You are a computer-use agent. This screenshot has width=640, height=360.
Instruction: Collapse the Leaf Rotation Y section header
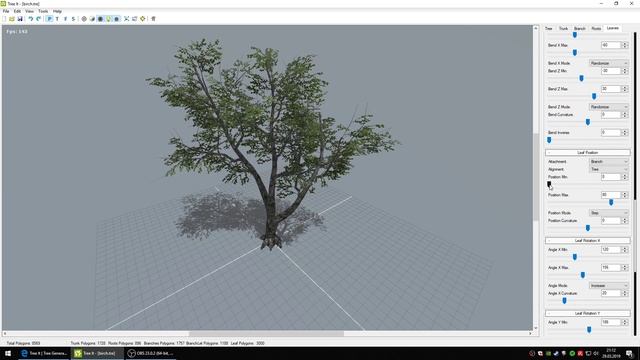(588, 313)
